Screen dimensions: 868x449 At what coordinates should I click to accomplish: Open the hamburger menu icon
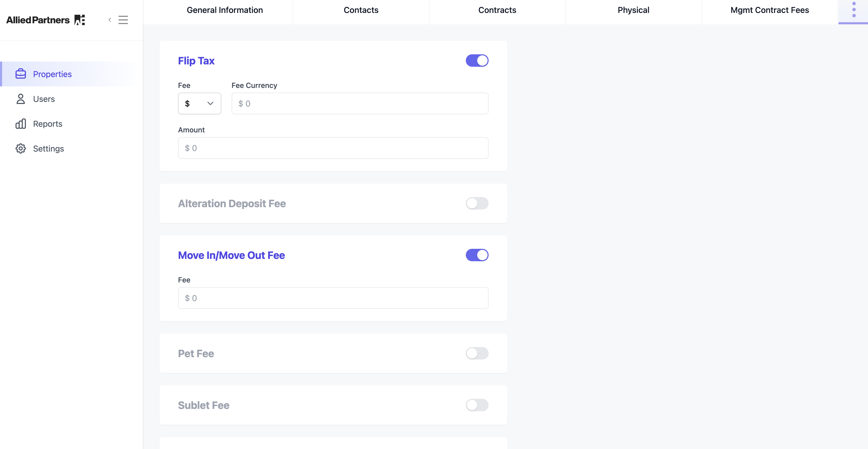(123, 20)
